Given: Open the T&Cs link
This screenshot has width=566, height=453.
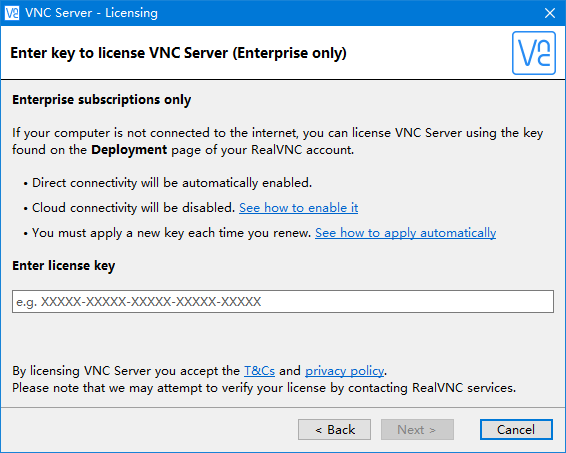Looking at the screenshot, I should click(260, 371).
